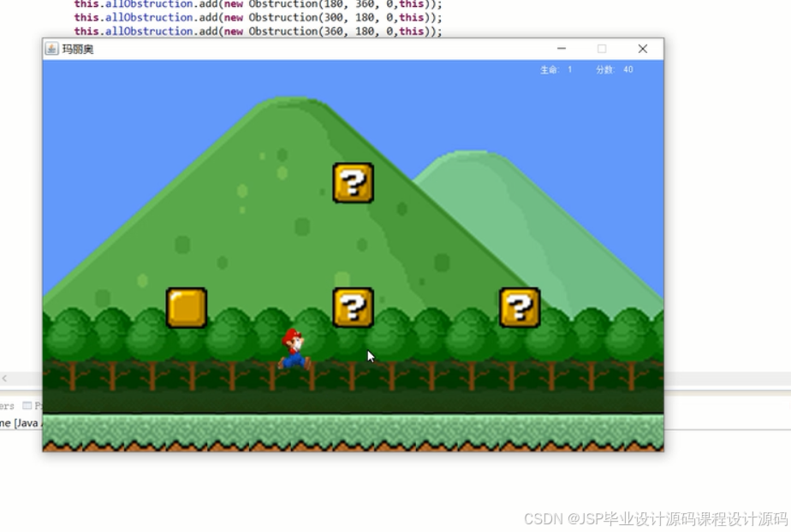Click the Java icon in the game title bar
The width and height of the screenshot is (791, 532).
coord(51,49)
